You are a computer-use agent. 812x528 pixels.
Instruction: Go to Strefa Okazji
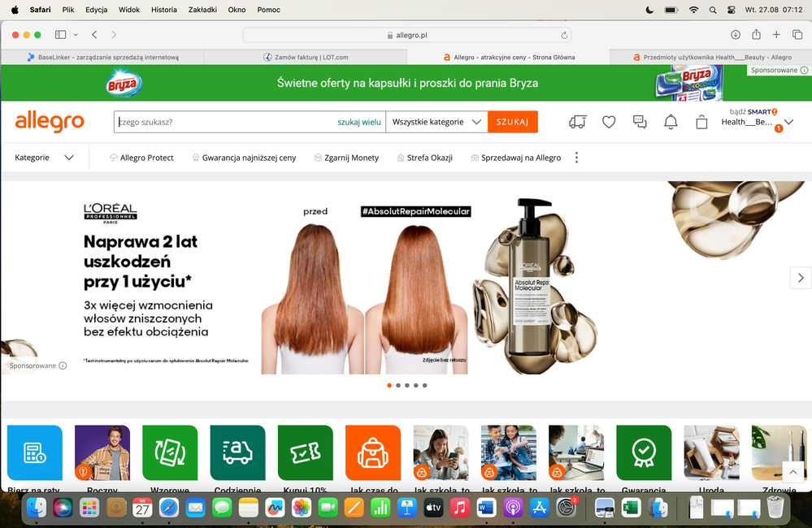(424, 158)
